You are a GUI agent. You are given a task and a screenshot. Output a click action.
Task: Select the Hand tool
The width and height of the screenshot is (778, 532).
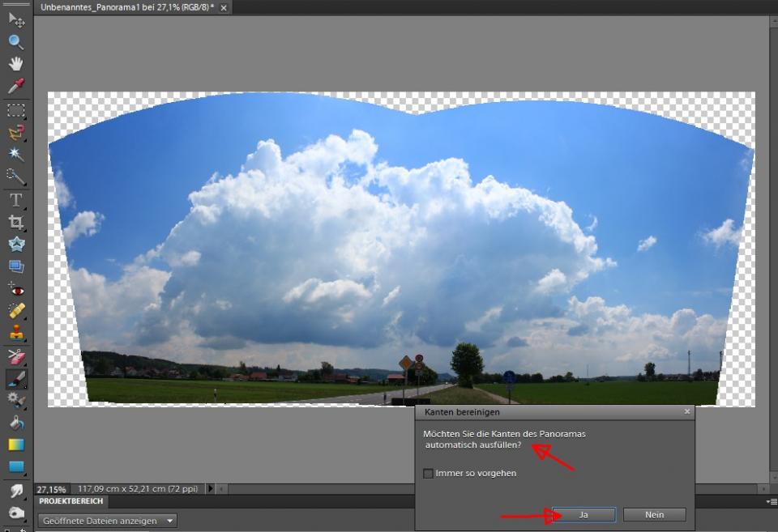tap(15, 63)
